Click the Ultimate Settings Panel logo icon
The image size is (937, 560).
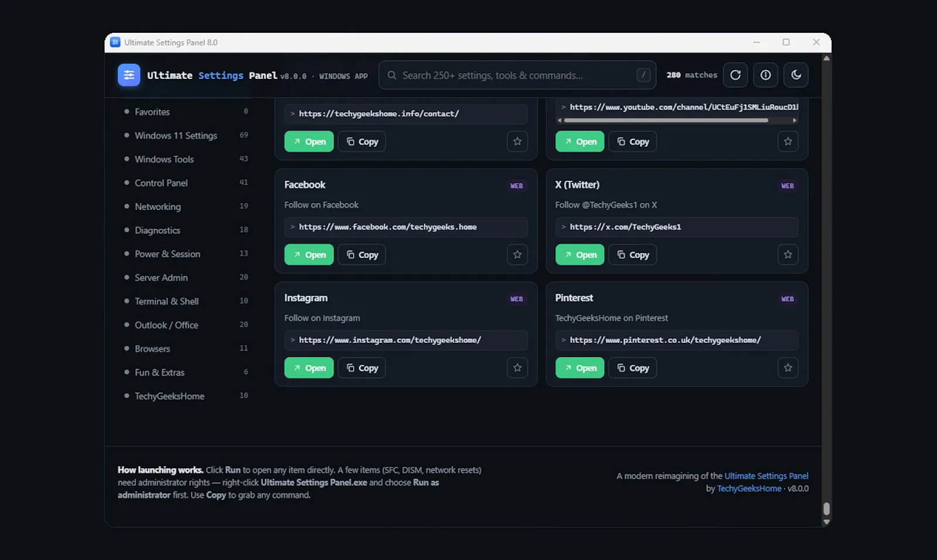click(129, 75)
